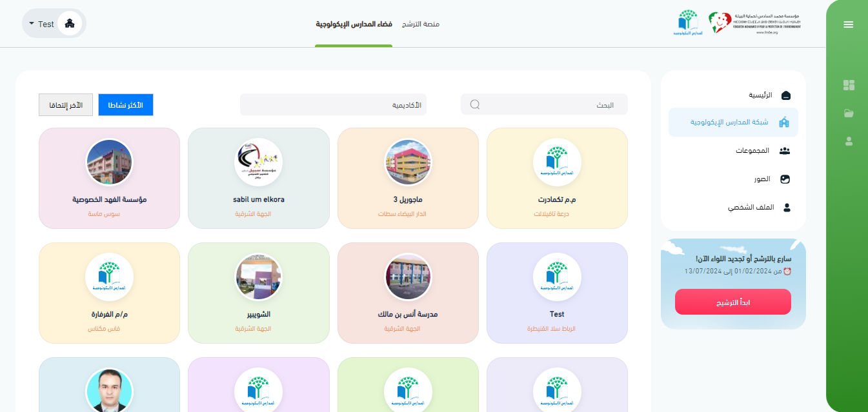Screen dimensions: 868x412
Task: Click the ابدأ الترشيح button
Action: click(x=732, y=302)
